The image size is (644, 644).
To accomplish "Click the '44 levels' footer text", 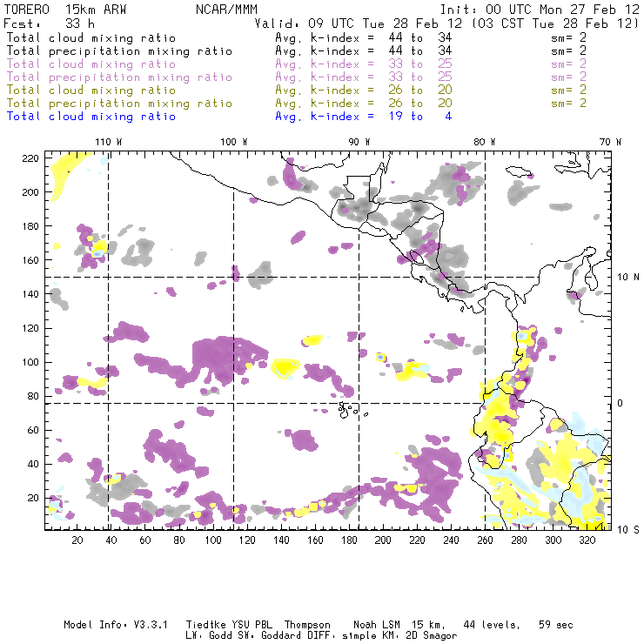I will click(x=492, y=625).
